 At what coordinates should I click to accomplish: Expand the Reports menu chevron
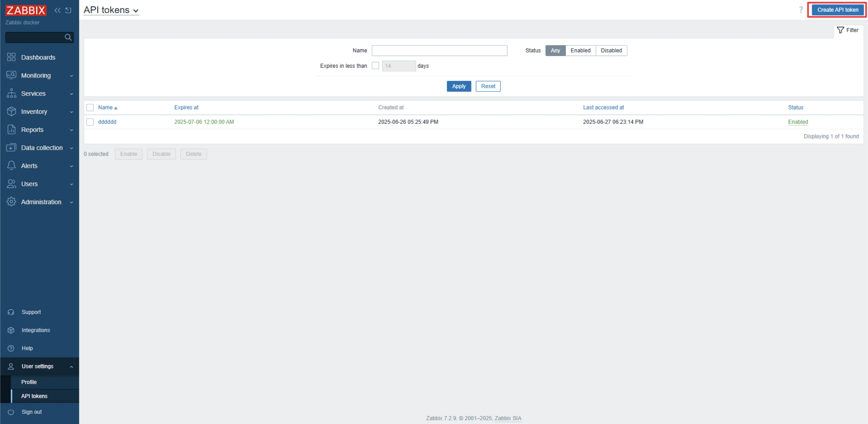click(71, 130)
